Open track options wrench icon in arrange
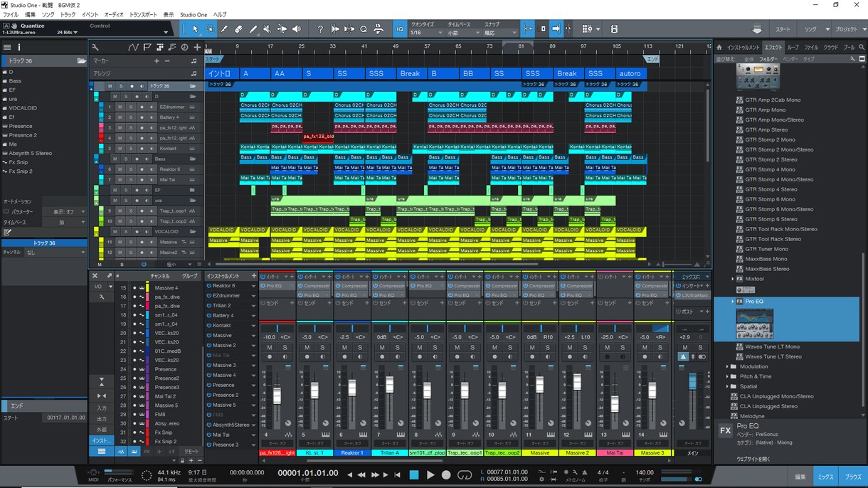The image size is (868, 488). coord(95,48)
